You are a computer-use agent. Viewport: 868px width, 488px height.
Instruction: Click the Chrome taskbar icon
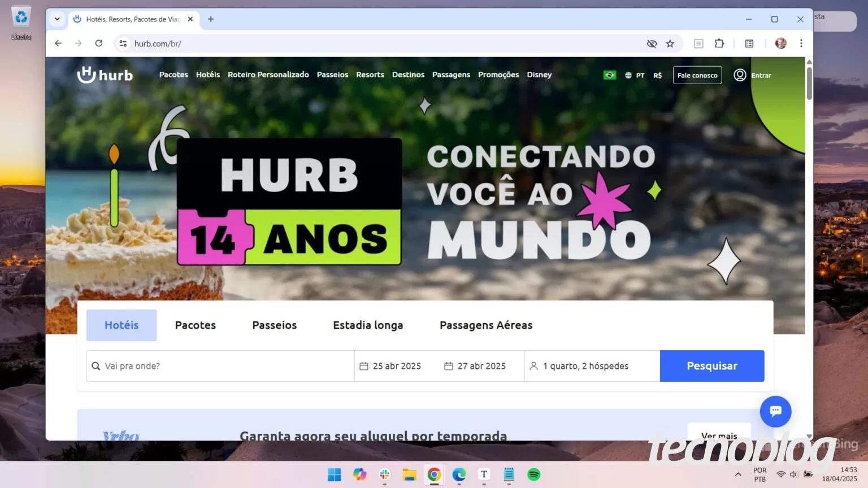pos(434,474)
